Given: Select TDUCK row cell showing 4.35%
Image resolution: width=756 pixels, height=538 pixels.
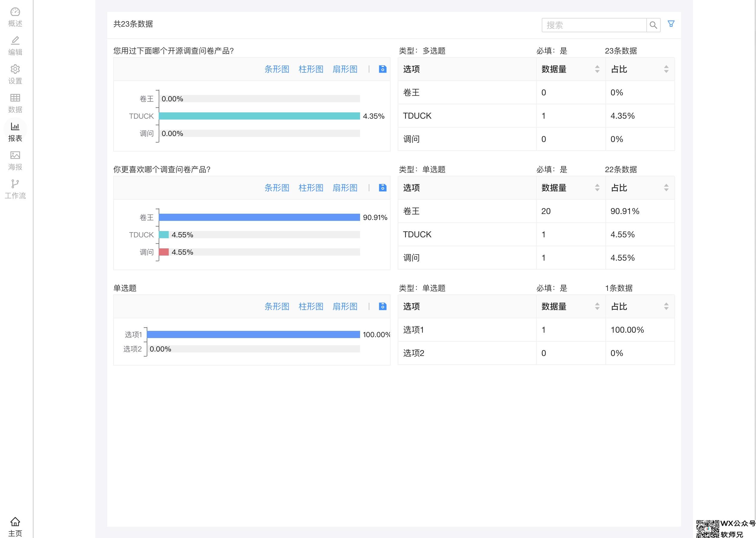Looking at the screenshot, I should click(640, 116).
